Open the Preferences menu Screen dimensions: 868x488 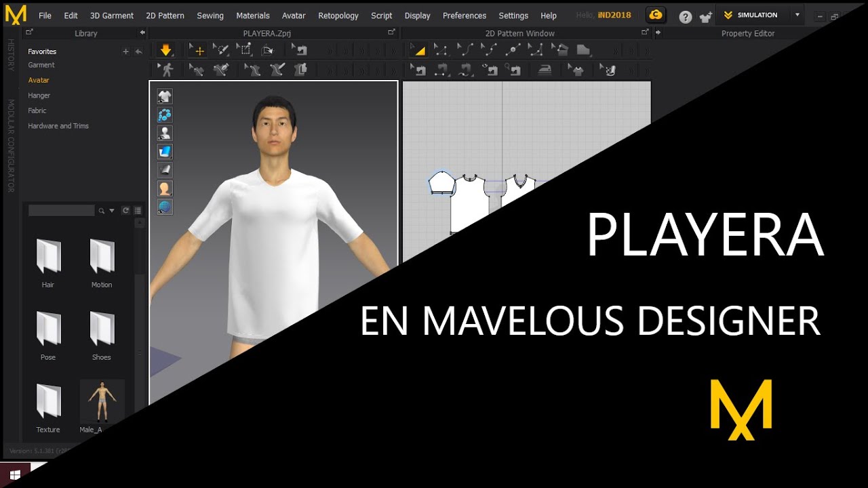point(465,16)
